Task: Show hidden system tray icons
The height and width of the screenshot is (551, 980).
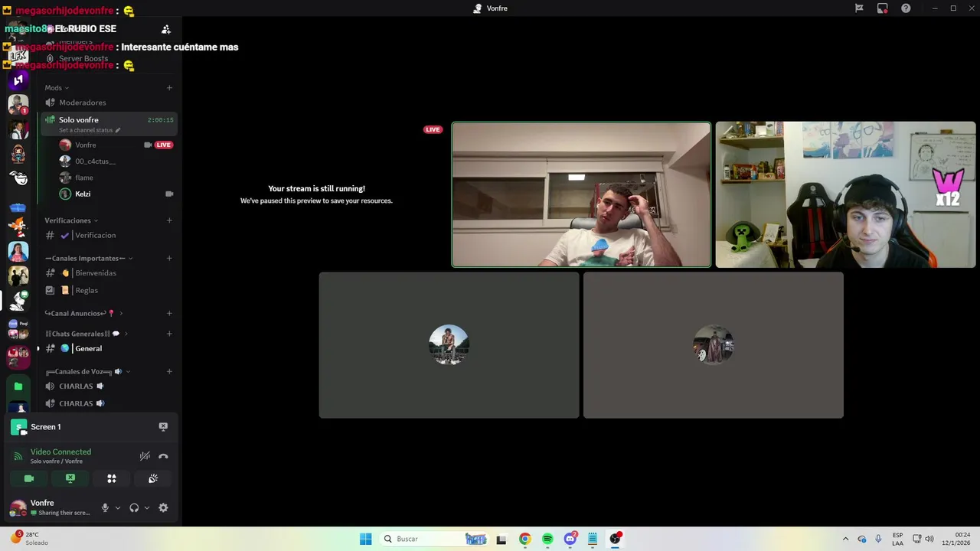Action: (x=845, y=539)
